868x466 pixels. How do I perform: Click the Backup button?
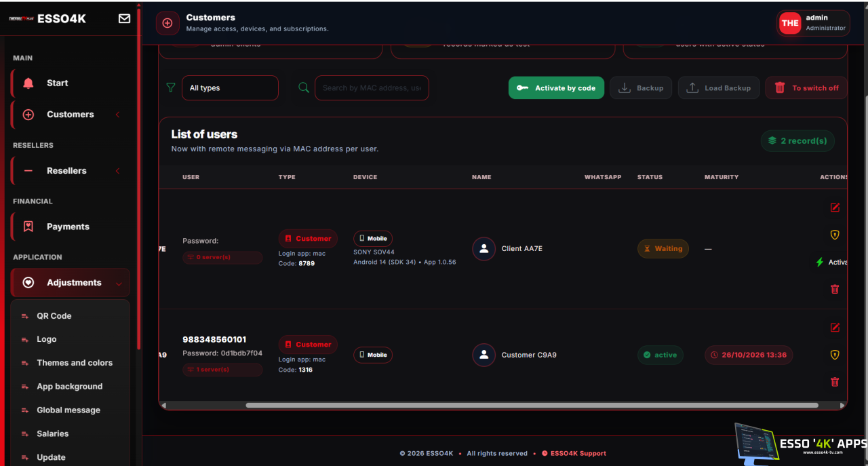(641, 88)
